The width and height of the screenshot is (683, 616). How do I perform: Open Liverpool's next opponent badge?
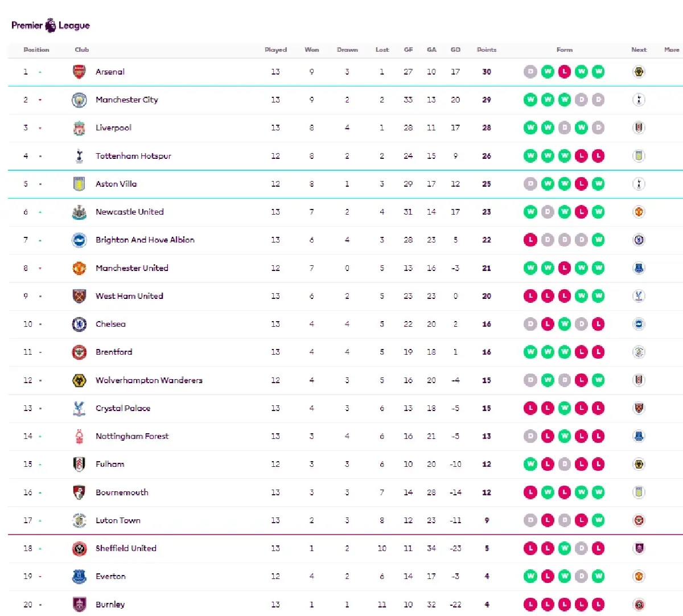(x=639, y=128)
